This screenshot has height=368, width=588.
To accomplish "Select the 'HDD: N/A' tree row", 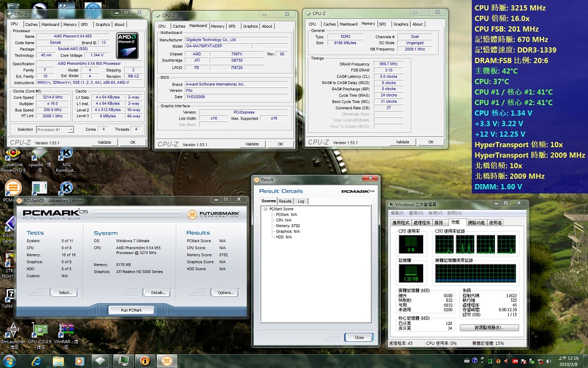I will tap(284, 237).
